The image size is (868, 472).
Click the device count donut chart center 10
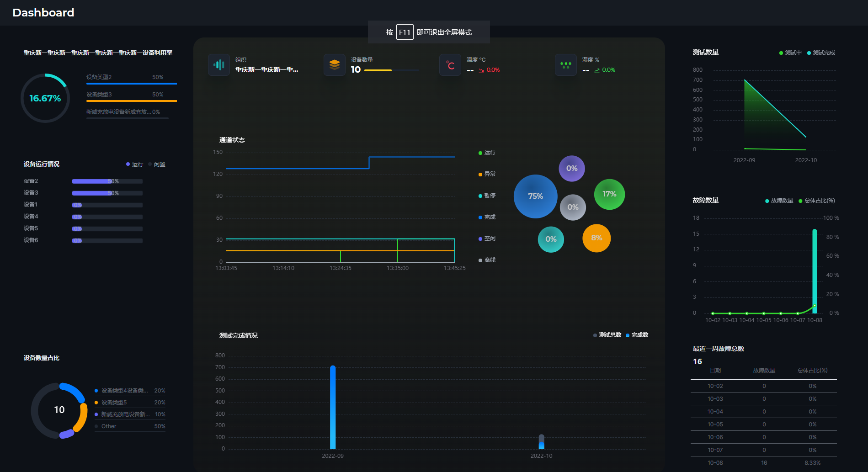59,410
